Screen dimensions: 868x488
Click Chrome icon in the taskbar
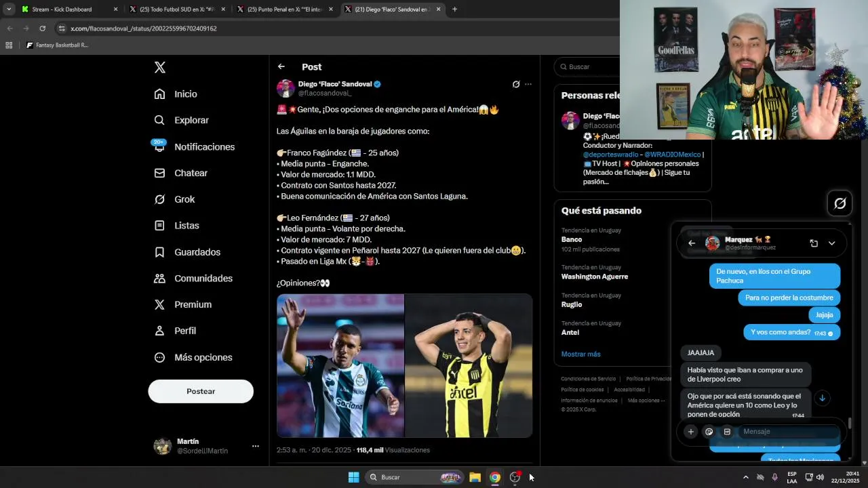tap(495, 477)
